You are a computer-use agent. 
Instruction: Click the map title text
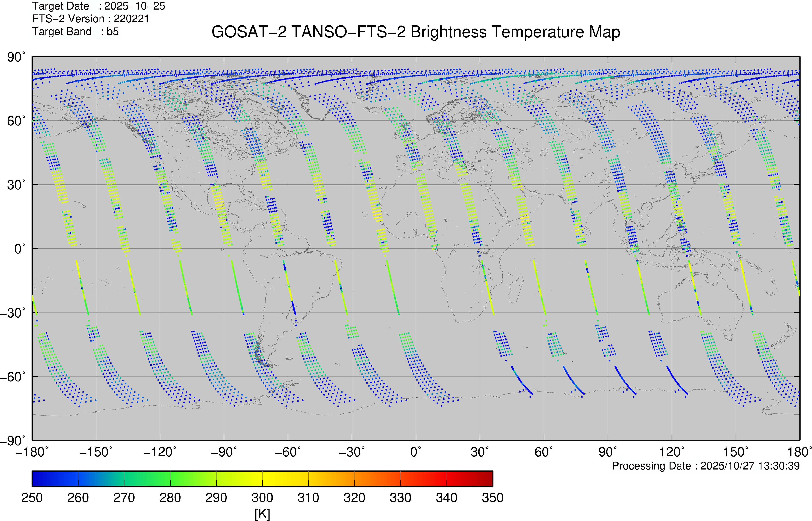point(416,32)
